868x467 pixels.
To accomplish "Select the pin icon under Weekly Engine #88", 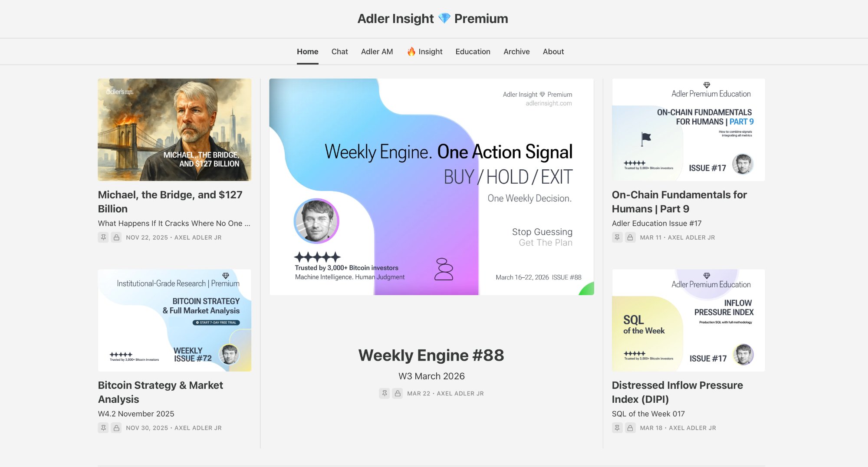I will (385, 393).
